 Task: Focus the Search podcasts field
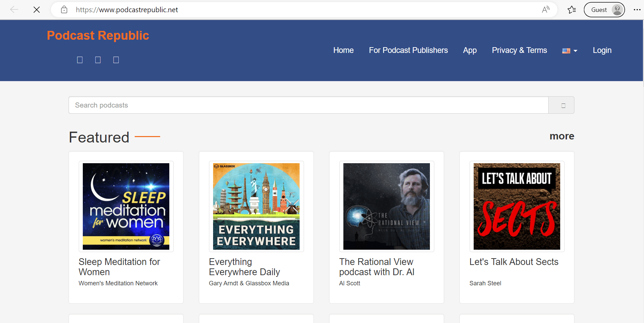pos(308,105)
